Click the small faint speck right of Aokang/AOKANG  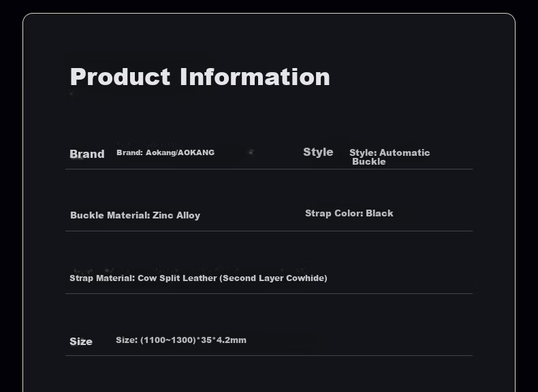coord(251,152)
